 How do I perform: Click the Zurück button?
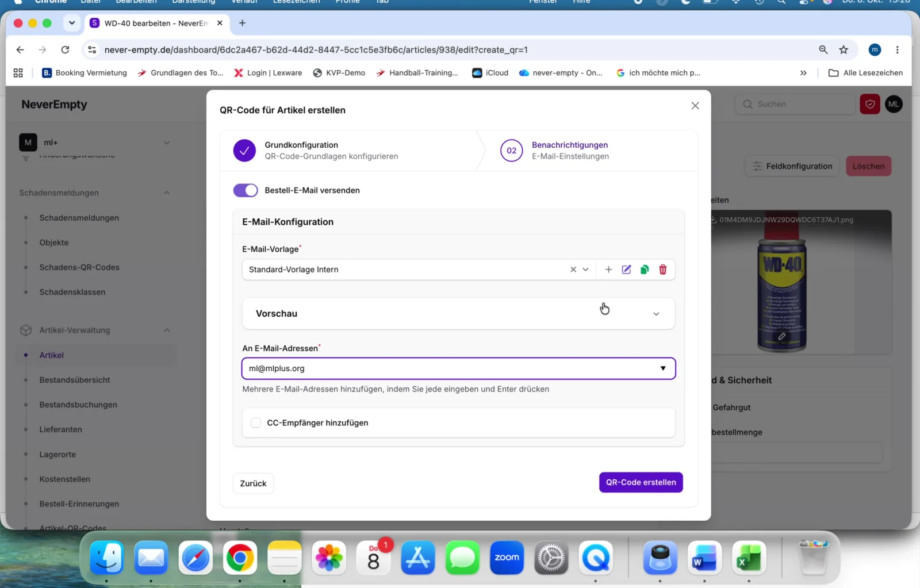253,483
